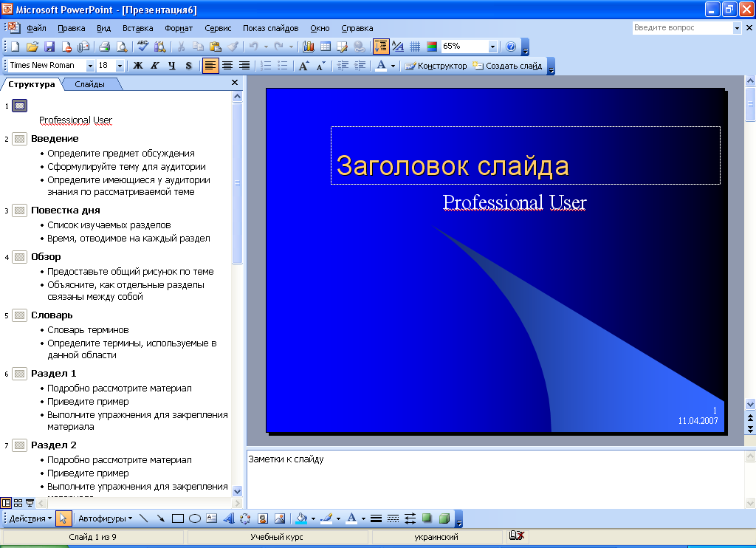Toggle italic (К) formatting
Screen dimensions: 756x548
click(155, 66)
